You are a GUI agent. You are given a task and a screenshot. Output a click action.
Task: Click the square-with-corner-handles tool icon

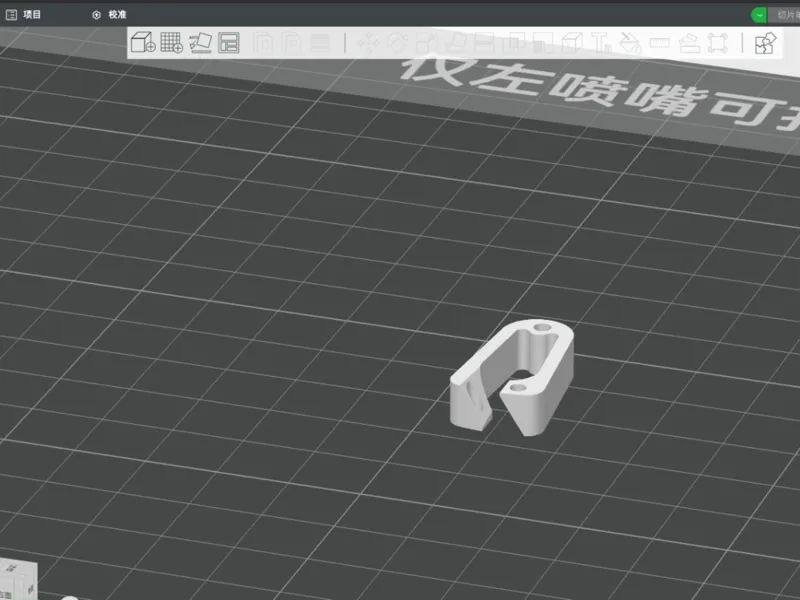click(718, 43)
